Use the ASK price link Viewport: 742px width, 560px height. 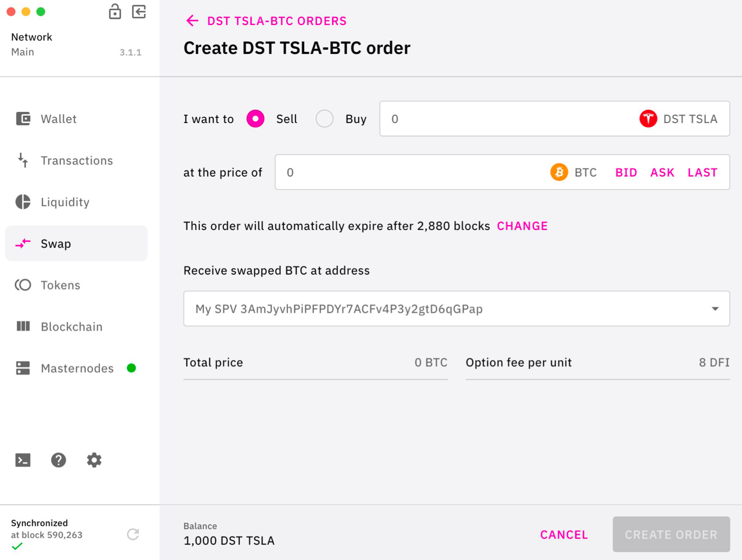(x=662, y=172)
